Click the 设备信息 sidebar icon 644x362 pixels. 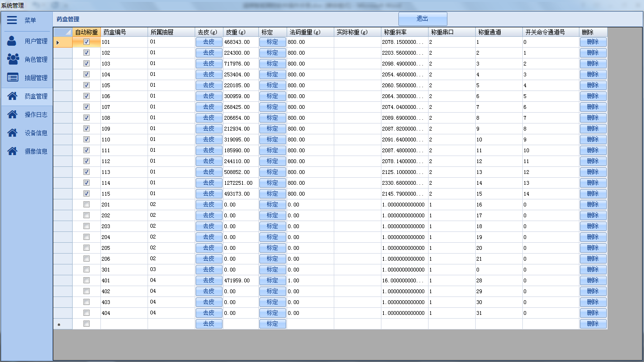click(x=13, y=133)
